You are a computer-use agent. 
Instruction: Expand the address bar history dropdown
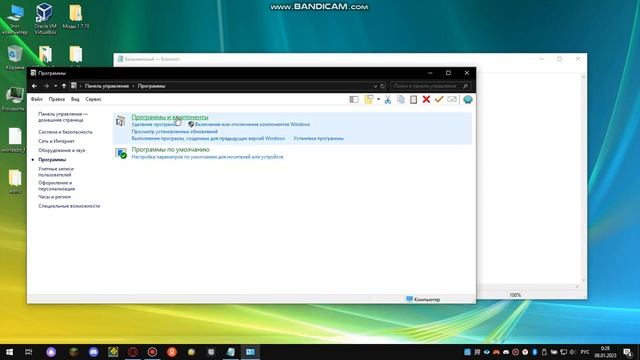[375, 86]
